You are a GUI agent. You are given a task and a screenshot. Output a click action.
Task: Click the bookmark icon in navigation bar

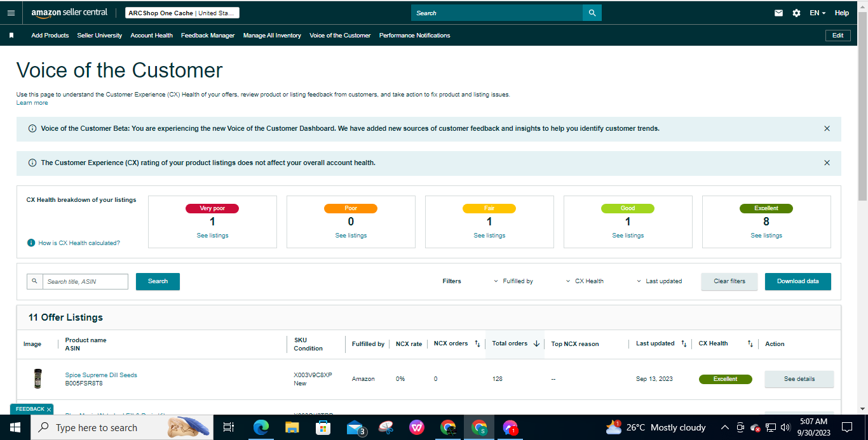(x=11, y=36)
